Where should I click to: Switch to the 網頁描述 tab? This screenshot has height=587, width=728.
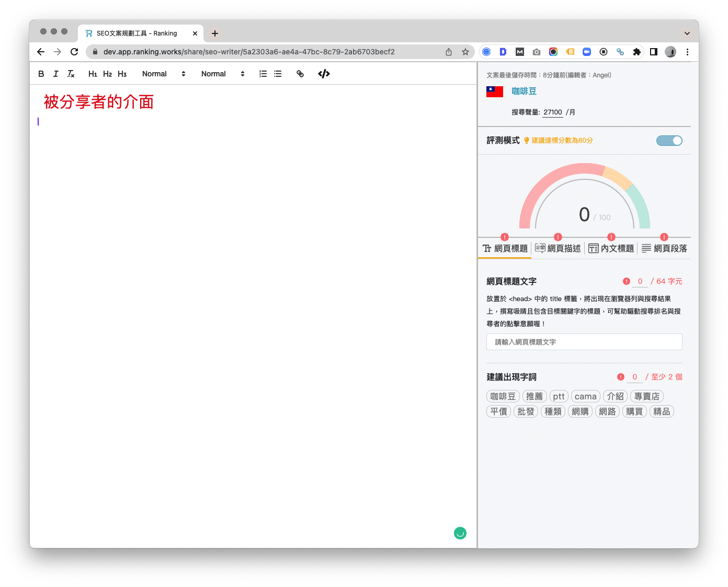[x=558, y=248]
